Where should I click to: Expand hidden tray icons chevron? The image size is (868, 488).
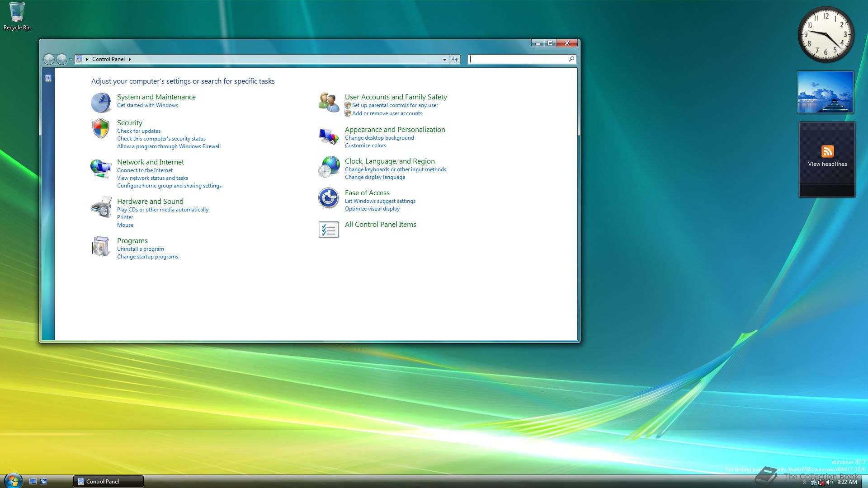(804, 482)
